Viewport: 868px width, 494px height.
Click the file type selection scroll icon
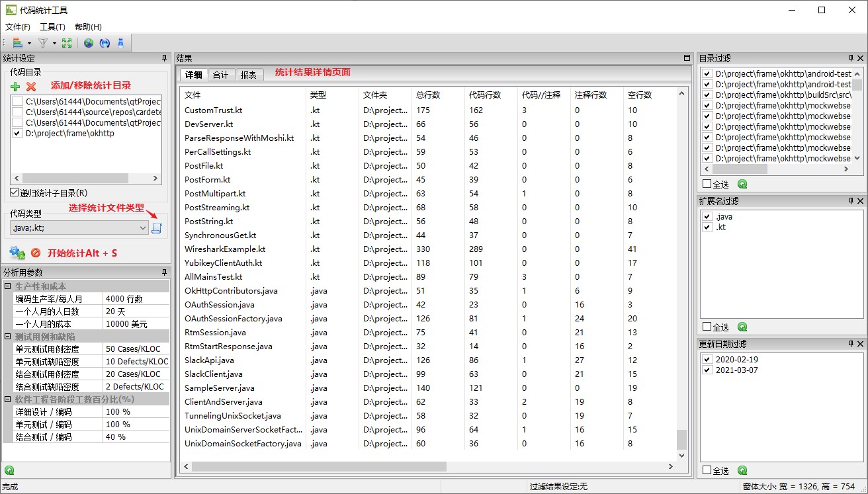tap(157, 227)
